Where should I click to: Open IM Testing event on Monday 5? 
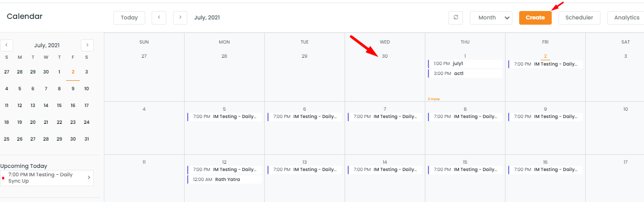coord(224,116)
